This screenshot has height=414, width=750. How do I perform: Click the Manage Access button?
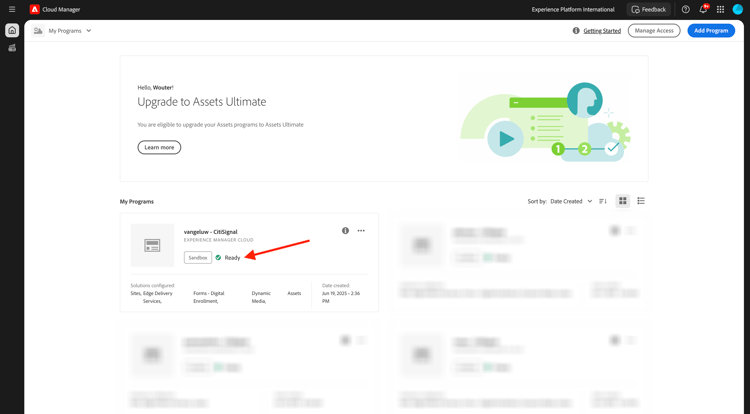pyautogui.click(x=654, y=31)
